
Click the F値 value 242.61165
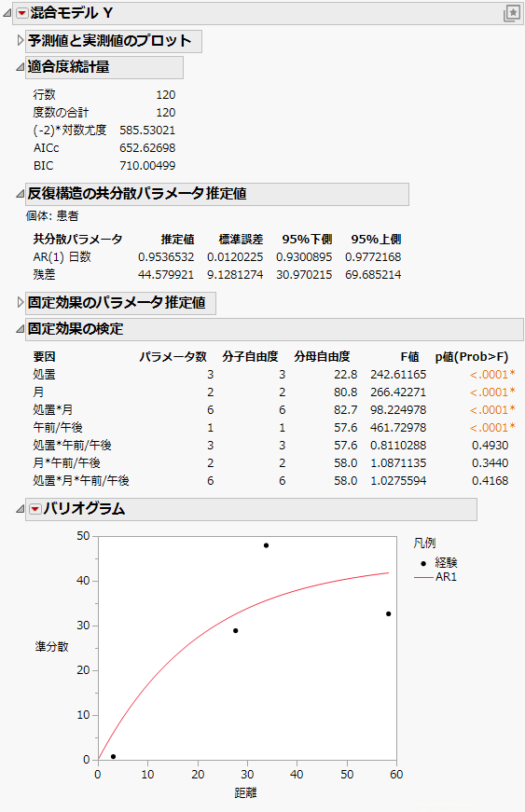399,375
